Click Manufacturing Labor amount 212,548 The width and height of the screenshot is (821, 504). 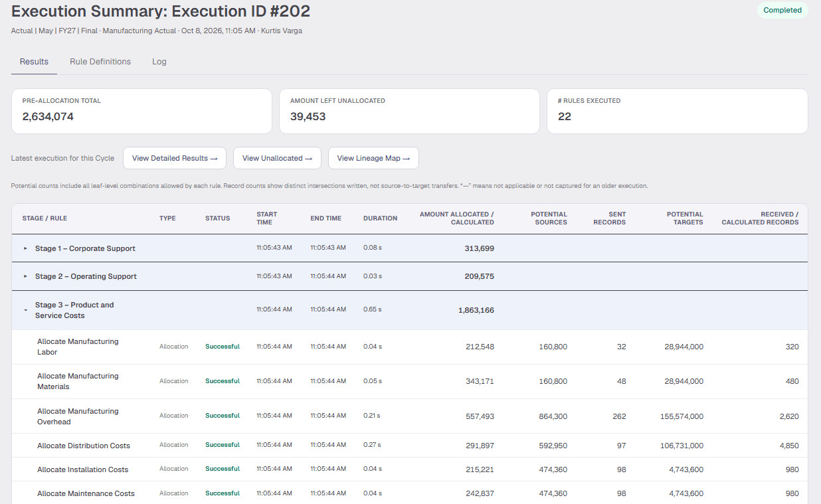pyautogui.click(x=480, y=347)
